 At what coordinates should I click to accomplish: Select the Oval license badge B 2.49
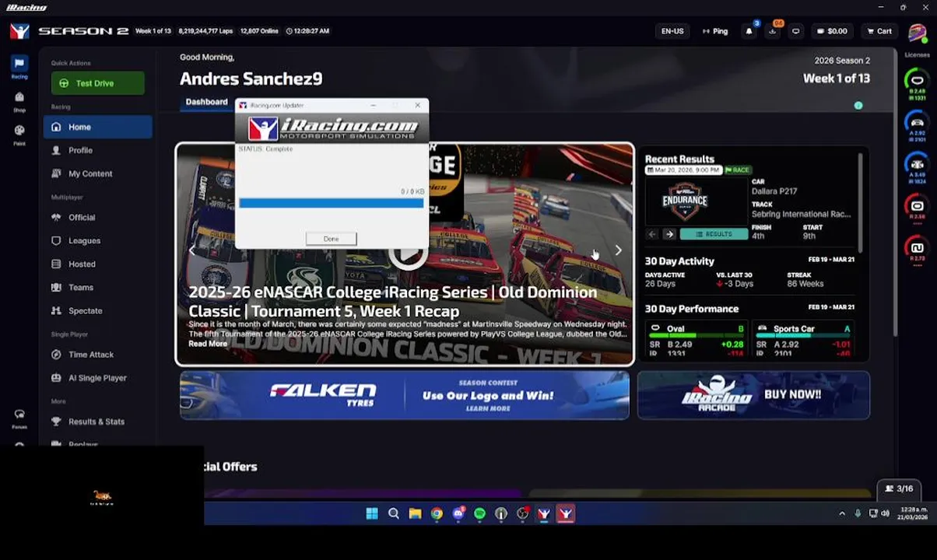point(917,83)
